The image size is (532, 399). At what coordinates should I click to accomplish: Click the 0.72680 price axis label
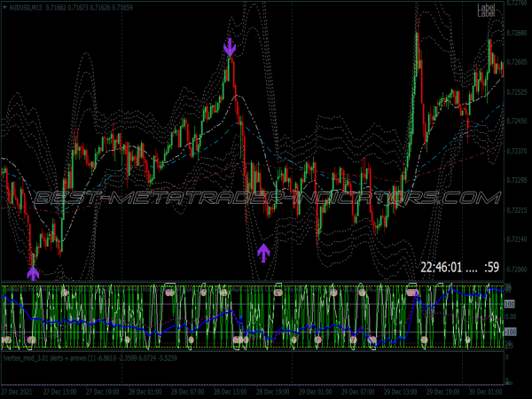pyautogui.click(x=517, y=33)
